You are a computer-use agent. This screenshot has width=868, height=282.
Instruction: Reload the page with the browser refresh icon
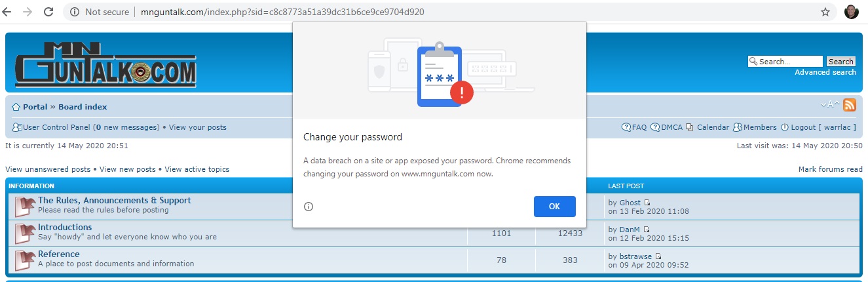point(48,12)
